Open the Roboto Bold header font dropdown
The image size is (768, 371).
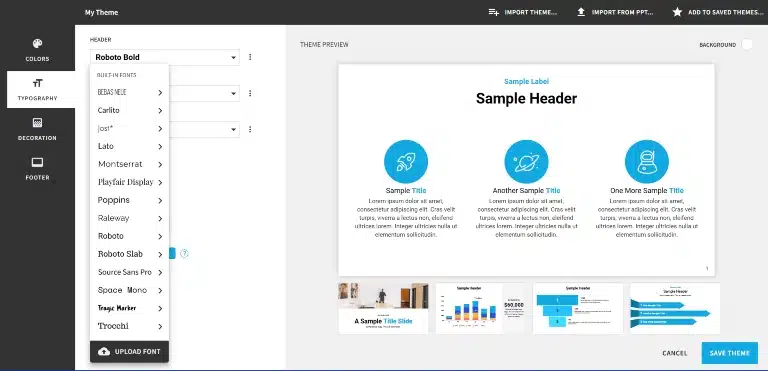click(165, 57)
